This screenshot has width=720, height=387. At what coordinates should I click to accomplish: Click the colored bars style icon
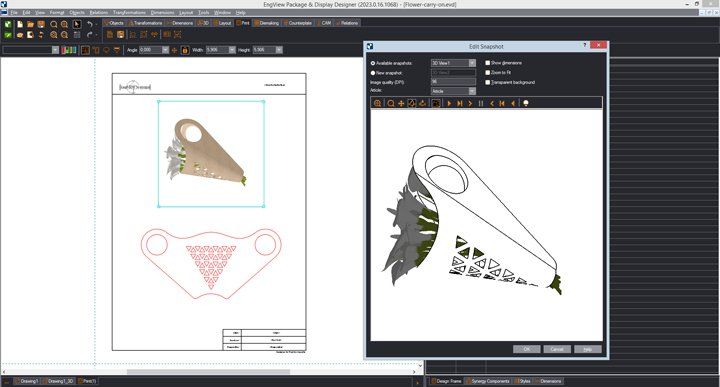69,50
